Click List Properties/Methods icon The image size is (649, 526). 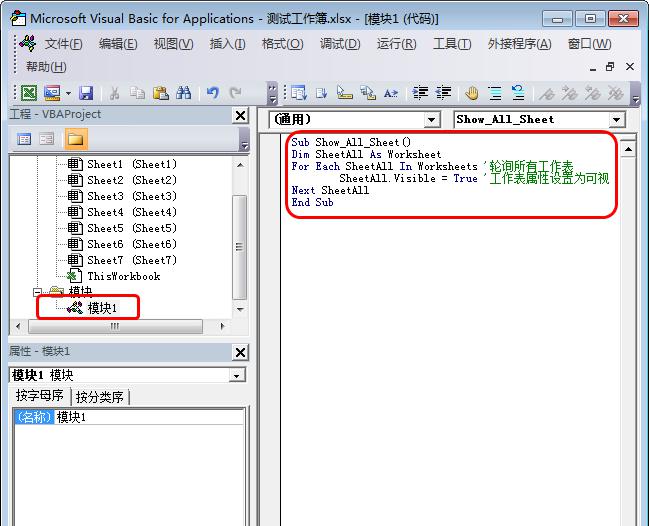[x=298, y=93]
